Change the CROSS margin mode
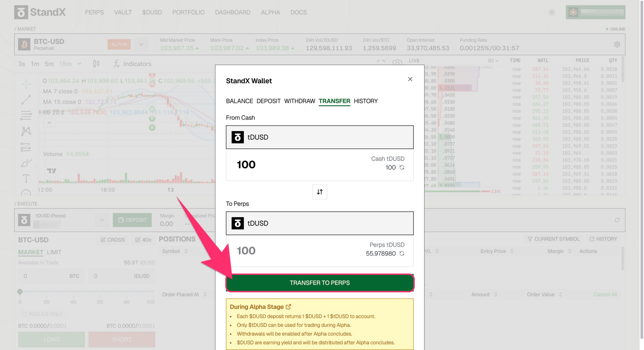 113,240
